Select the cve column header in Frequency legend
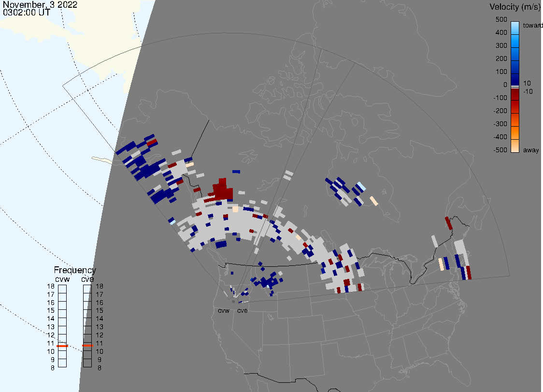543x392 pixels. tap(87, 279)
